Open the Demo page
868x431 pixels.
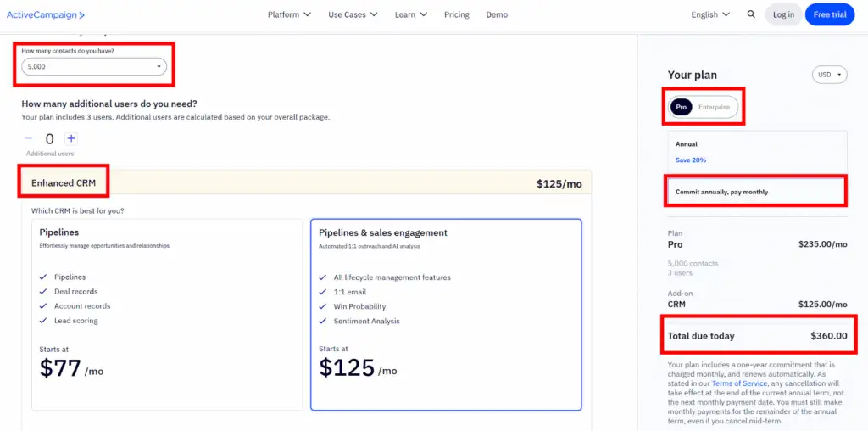point(497,15)
